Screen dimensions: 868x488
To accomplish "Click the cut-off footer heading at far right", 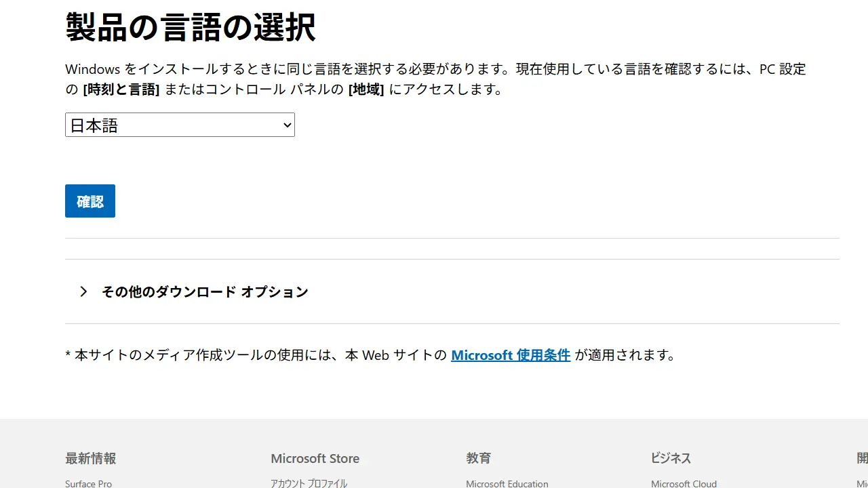I will coord(862,458).
